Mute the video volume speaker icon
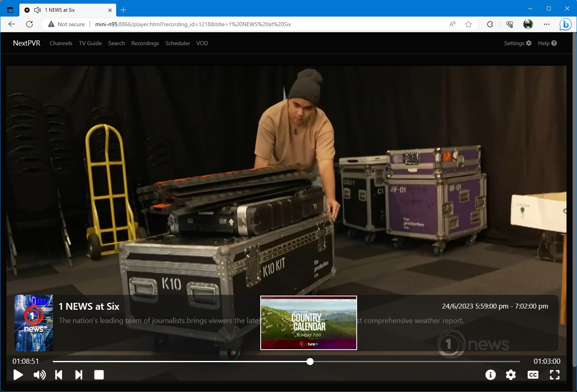Viewport: 577px width, 392px height. point(39,375)
